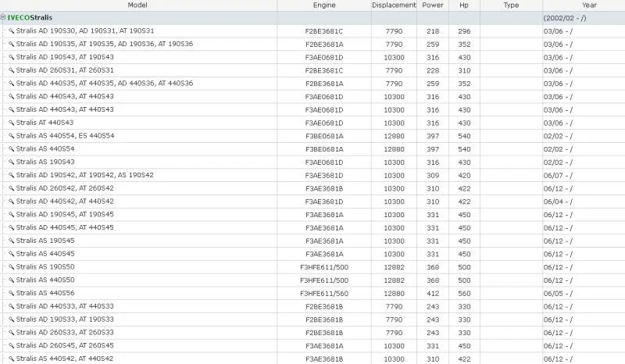Screen dimensions: 625x364
Task: Click magnifier icon for Stralis AD 440S45
Action: click(11, 228)
